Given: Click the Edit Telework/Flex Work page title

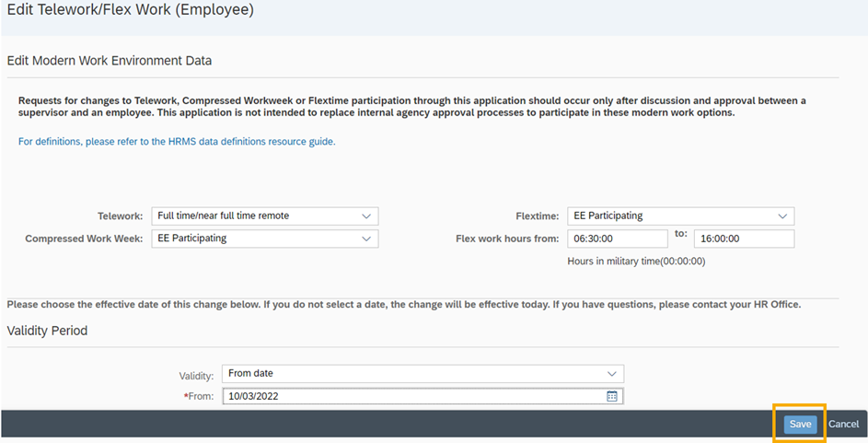Looking at the screenshot, I should [130, 11].
